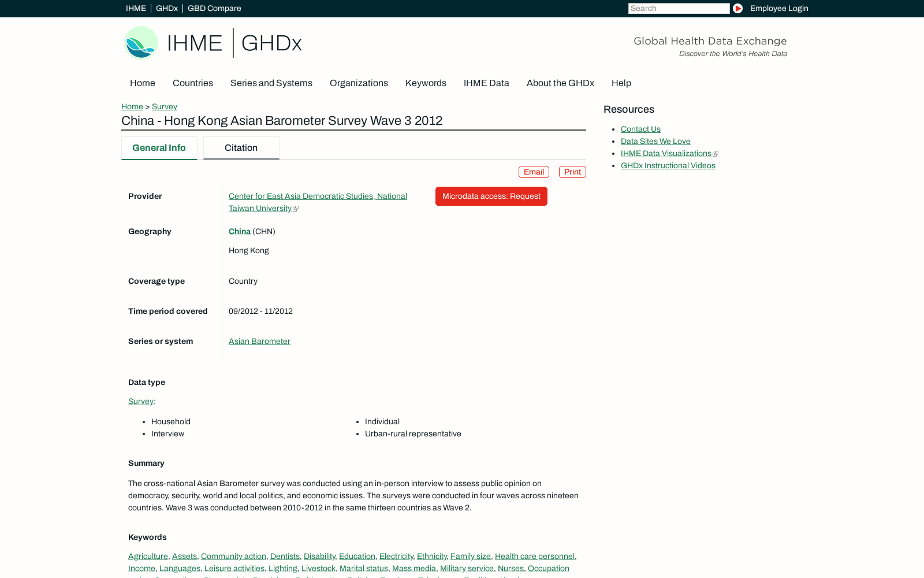This screenshot has width=924, height=578.
Task: Open the Income keyword link
Action: coord(141,568)
